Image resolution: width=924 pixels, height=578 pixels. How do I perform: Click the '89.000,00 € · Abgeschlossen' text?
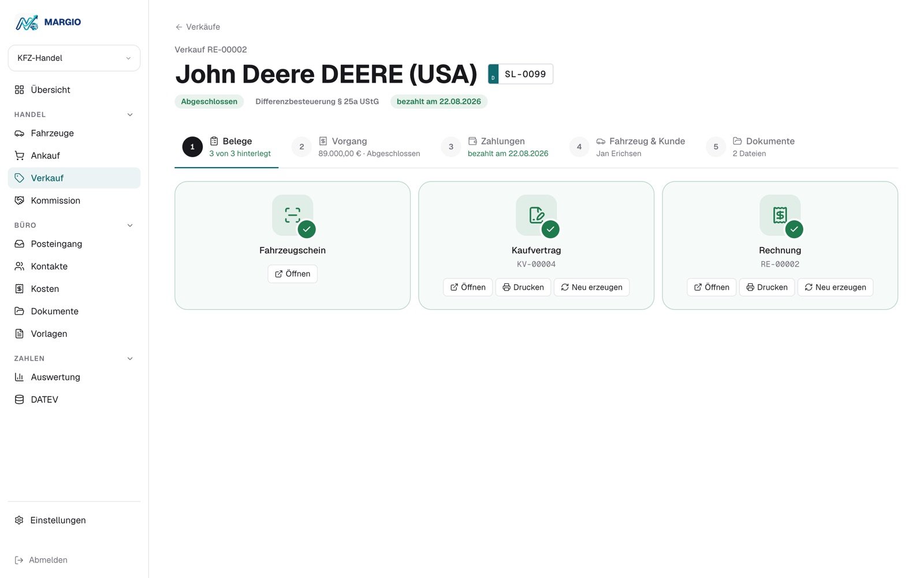click(369, 154)
